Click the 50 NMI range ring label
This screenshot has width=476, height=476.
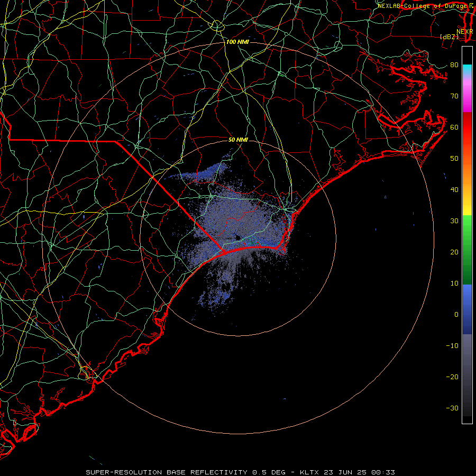pyautogui.click(x=239, y=140)
